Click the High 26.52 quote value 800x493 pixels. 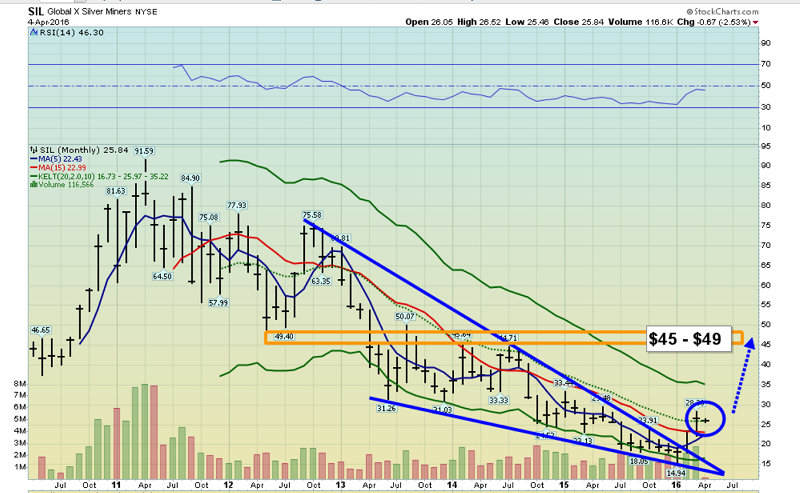coord(479,22)
